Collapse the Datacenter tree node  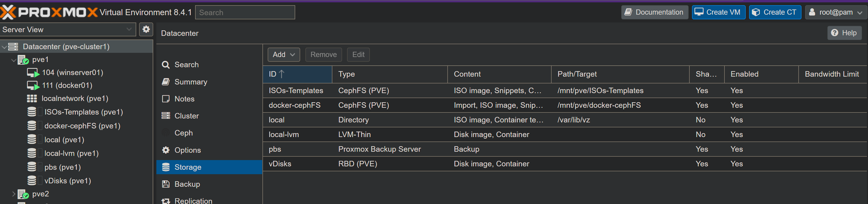tap(4, 47)
